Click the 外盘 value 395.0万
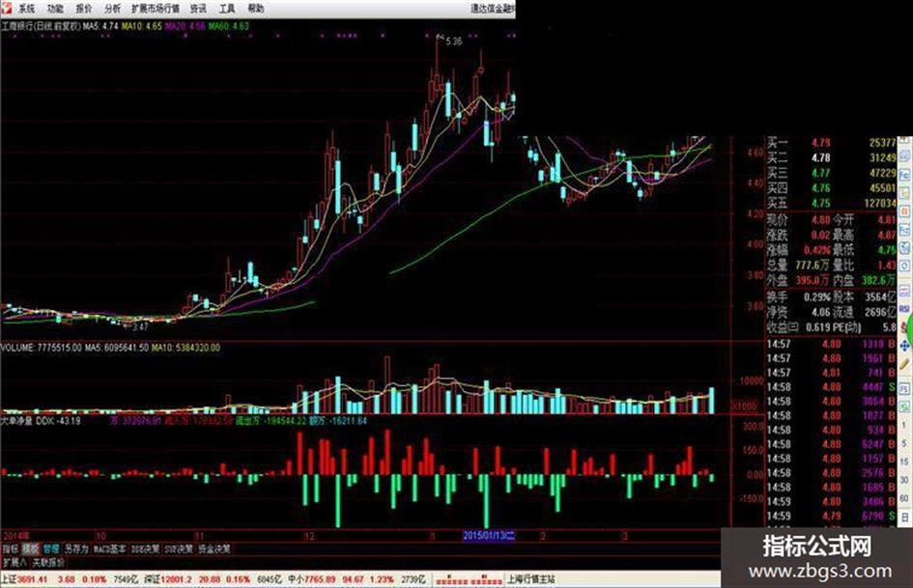 click(x=813, y=281)
